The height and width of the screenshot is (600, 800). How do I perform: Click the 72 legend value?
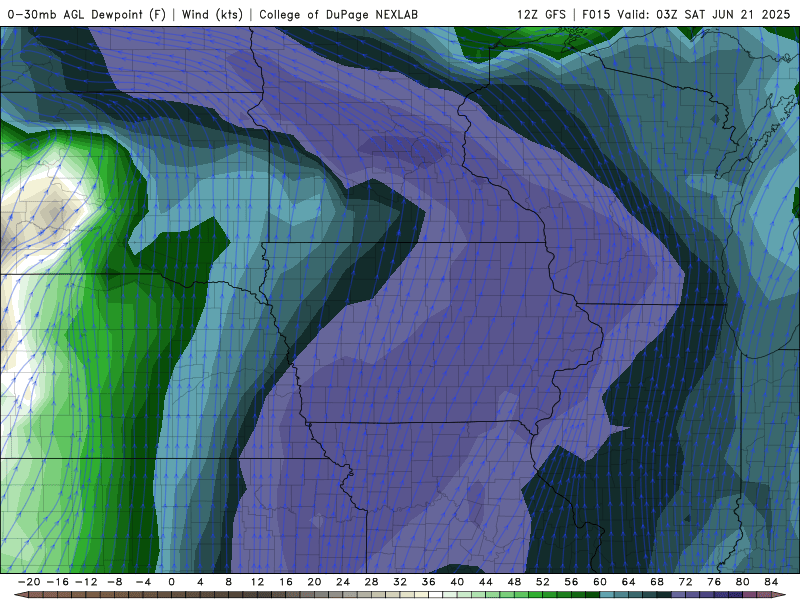point(686,582)
